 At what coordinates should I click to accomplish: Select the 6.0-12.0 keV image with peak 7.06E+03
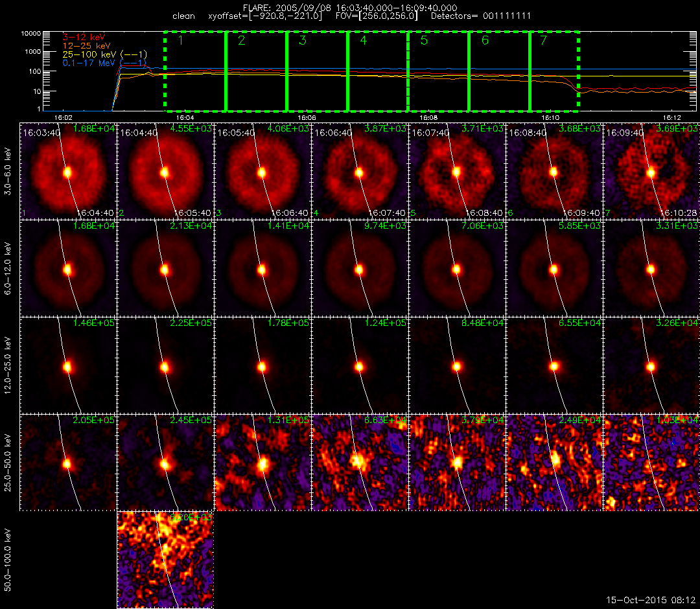(457, 269)
